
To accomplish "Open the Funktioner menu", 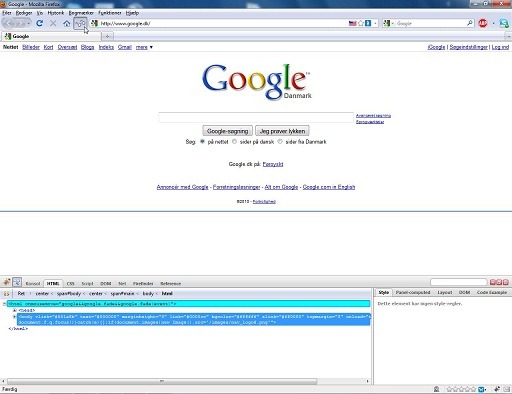I will point(110,13).
